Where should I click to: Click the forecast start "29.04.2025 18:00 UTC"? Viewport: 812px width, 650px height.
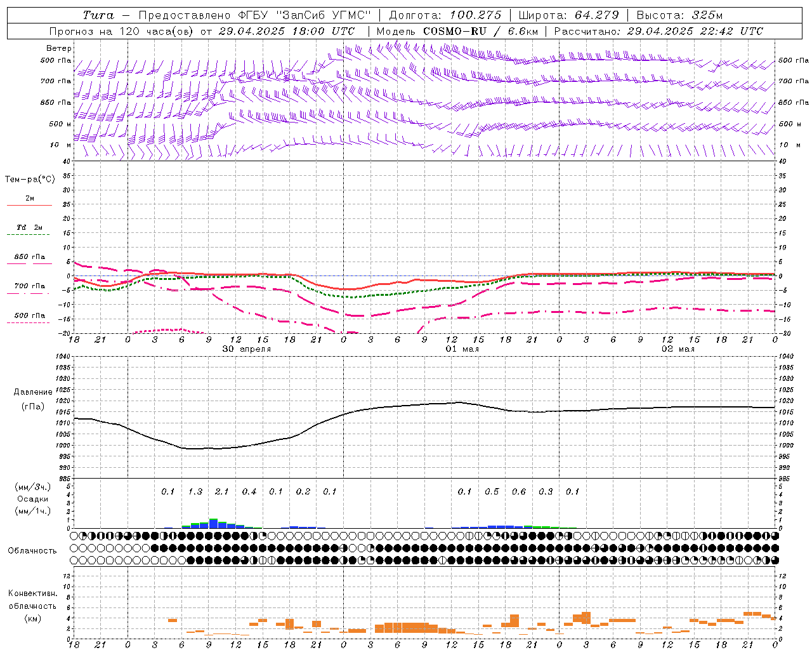(x=287, y=31)
